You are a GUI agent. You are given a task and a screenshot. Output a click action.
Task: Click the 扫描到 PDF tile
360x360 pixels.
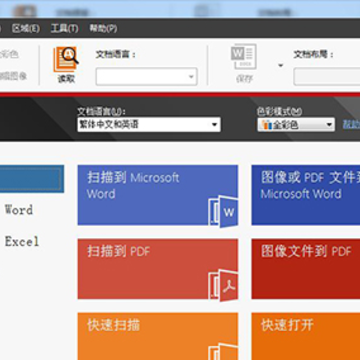pyautogui.click(x=158, y=269)
